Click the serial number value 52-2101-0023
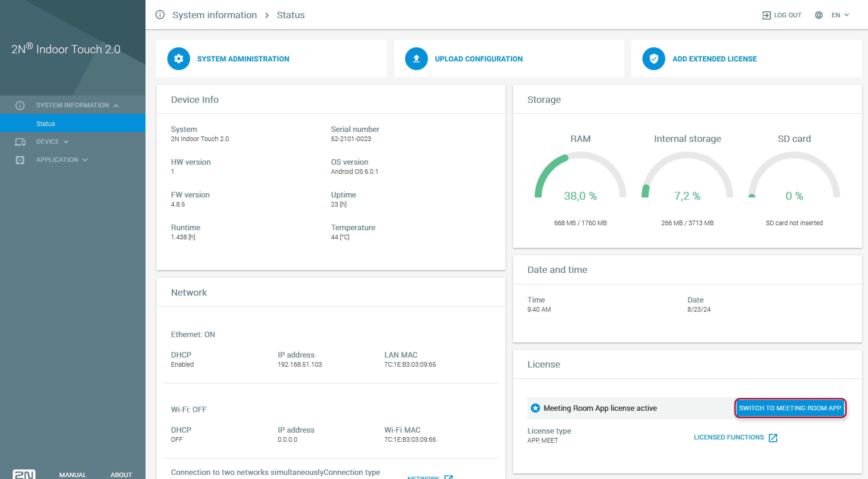The height and width of the screenshot is (479, 868). (x=351, y=139)
